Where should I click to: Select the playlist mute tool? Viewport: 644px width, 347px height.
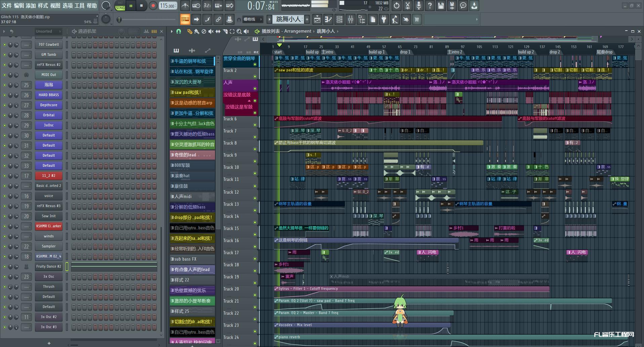pos(211,31)
